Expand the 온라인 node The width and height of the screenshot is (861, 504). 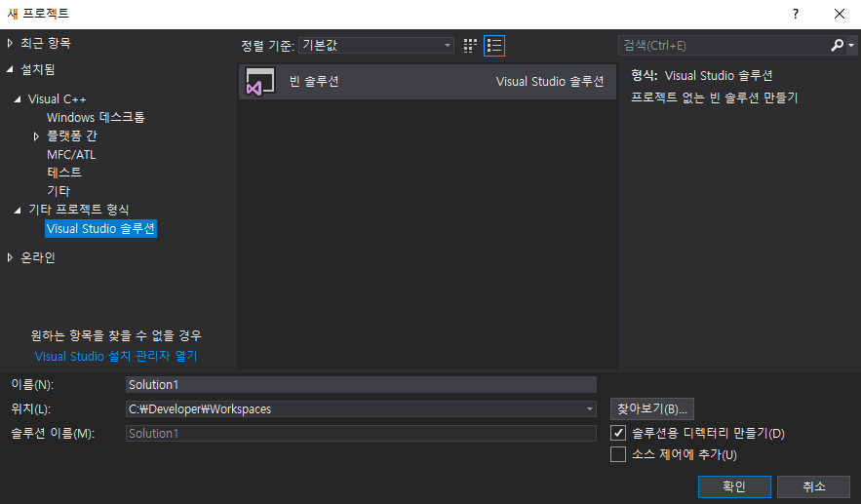click(10, 257)
